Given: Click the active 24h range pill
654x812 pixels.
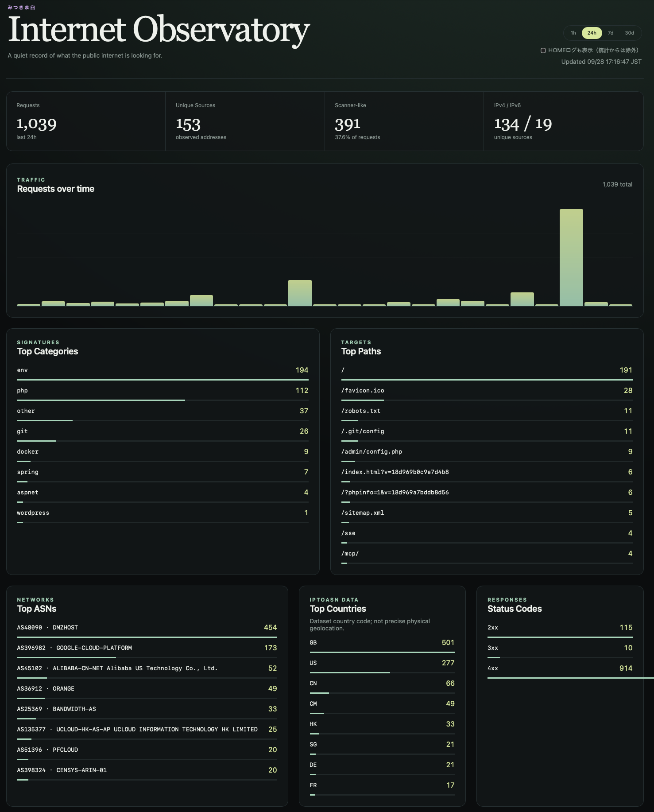Looking at the screenshot, I should coord(592,33).
